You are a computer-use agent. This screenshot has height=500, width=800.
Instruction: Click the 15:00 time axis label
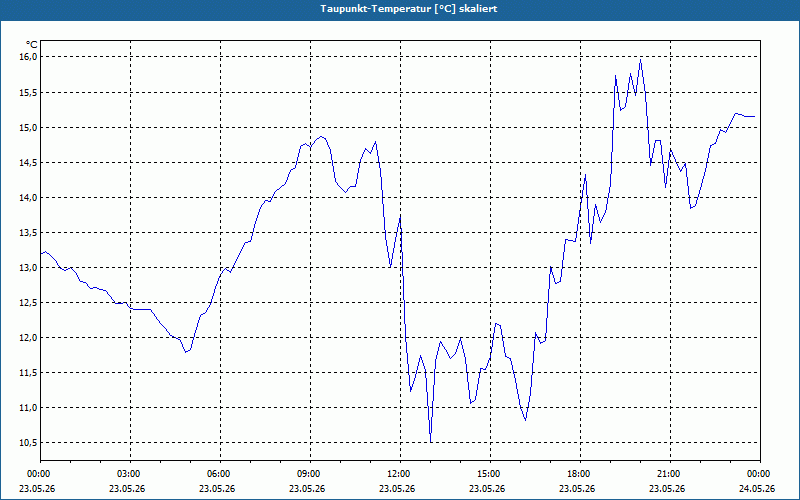click(x=490, y=473)
